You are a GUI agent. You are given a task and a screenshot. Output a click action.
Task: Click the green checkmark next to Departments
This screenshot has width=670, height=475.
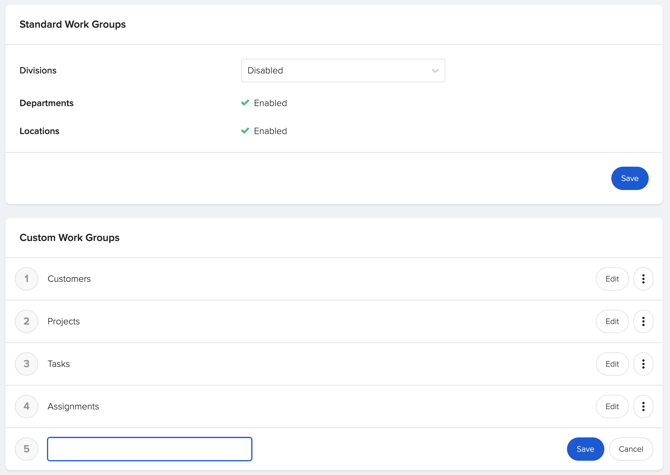(245, 103)
